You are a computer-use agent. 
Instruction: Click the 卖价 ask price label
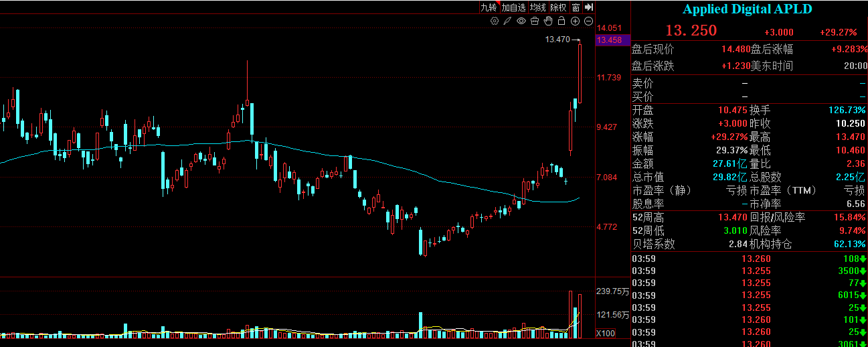tap(642, 83)
